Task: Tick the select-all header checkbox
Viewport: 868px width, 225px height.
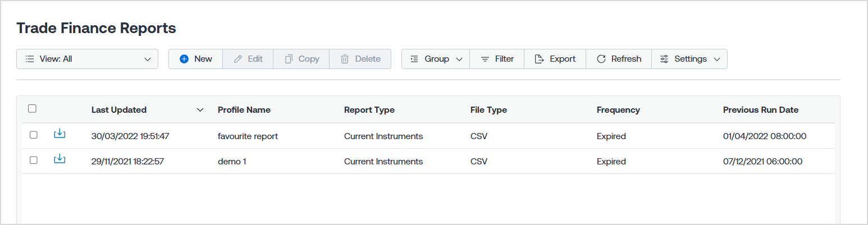Action: [33, 109]
